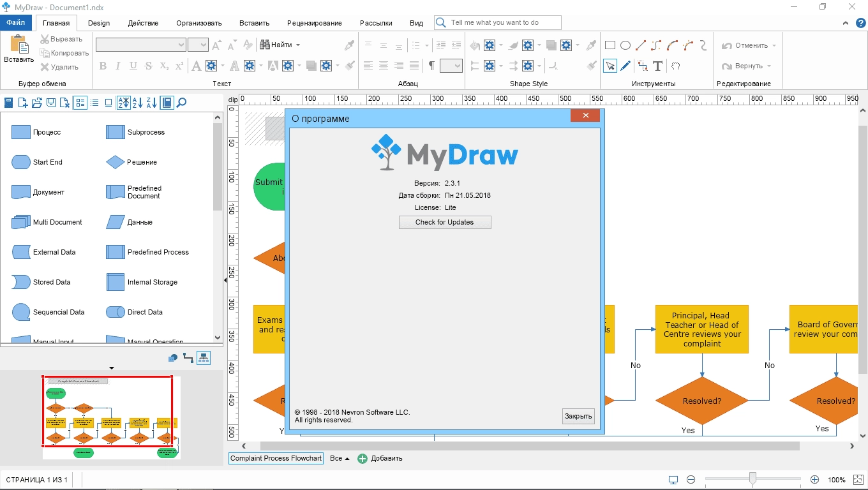Pick the Данные shape
This screenshot has height=490, width=868.
pos(130,222)
